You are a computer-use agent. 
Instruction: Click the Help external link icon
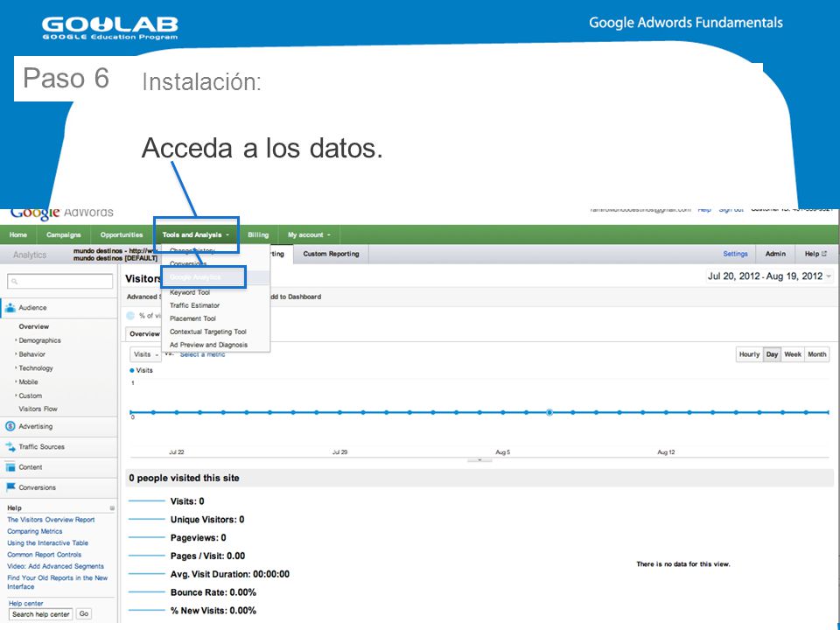824,254
